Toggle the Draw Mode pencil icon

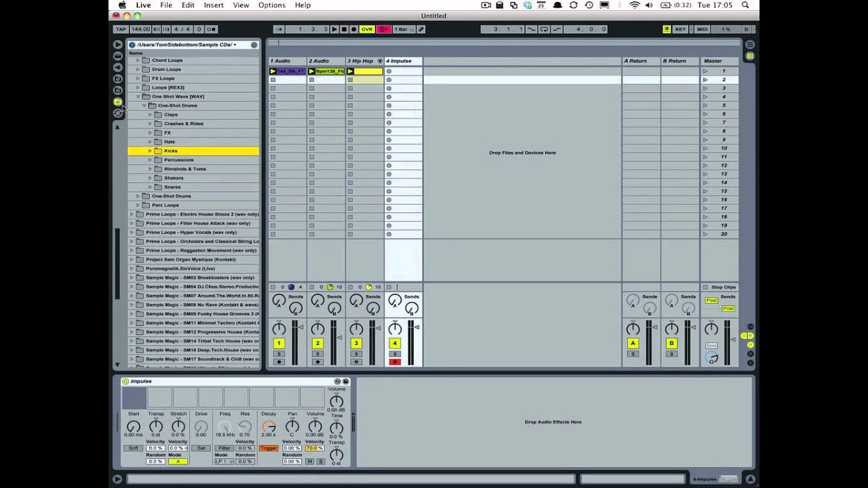click(x=420, y=29)
